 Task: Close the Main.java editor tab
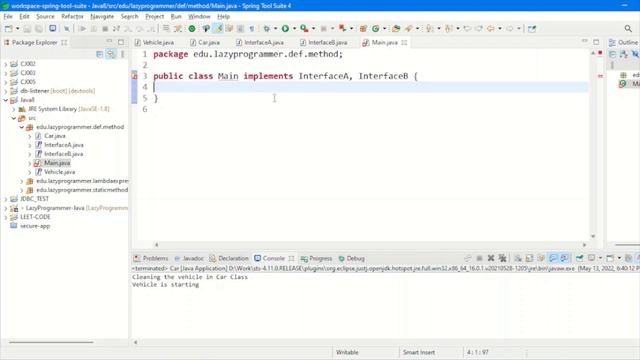pos(404,42)
